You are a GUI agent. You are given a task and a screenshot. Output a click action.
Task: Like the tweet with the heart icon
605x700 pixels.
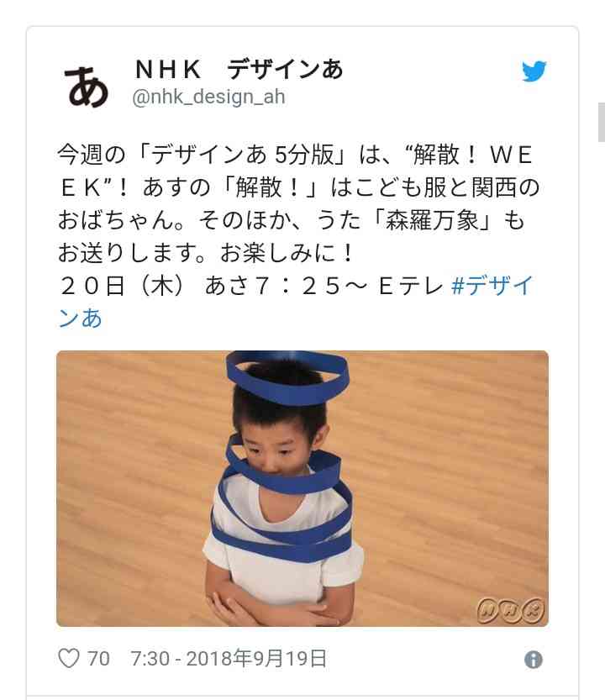tap(69, 659)
